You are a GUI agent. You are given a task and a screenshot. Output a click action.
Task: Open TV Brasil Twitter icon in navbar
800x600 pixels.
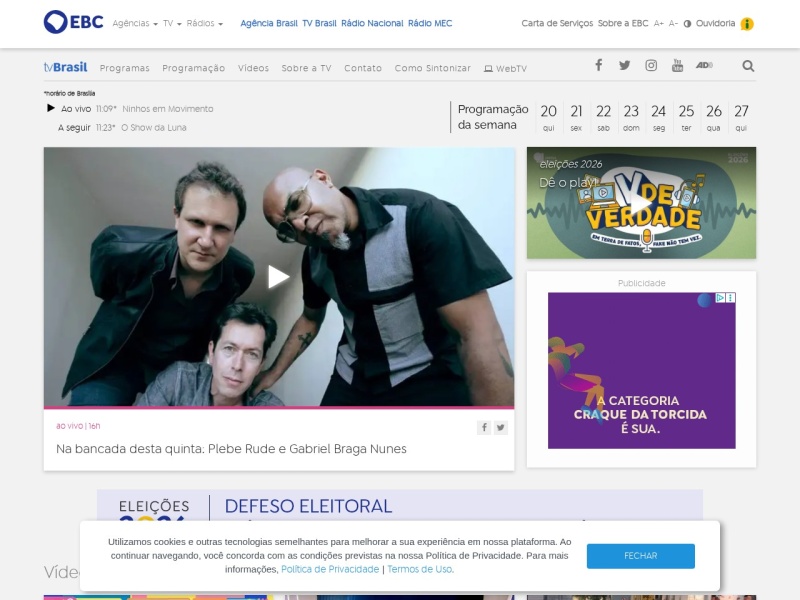[624, 65]
